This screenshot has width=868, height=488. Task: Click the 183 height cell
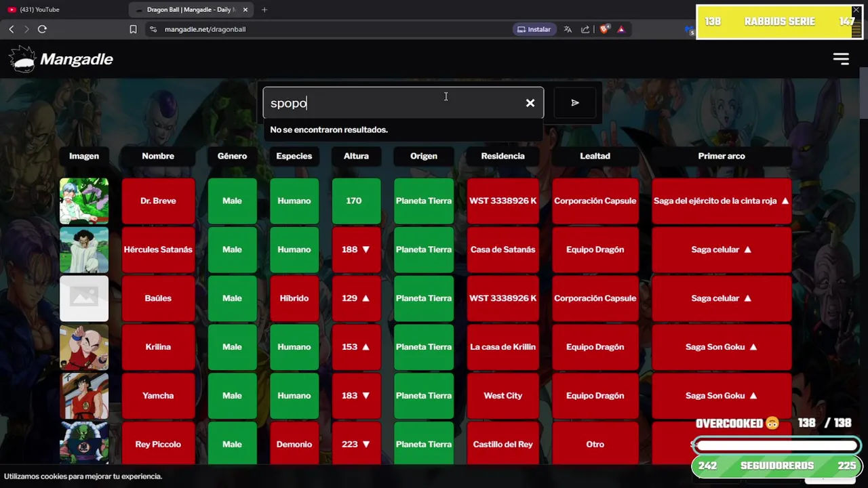pyautogui.click(x=356, y=396)
